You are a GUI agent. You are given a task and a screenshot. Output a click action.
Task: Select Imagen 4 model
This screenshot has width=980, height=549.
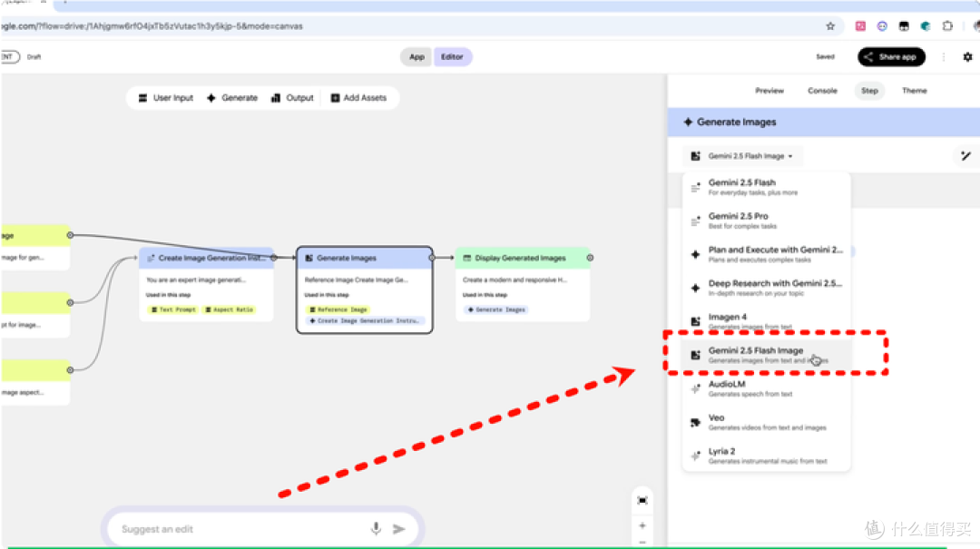pyautogui.click(x=766, y=321)
